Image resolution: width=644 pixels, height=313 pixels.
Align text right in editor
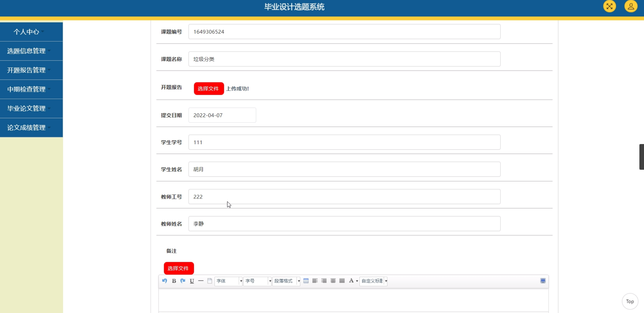pos(324,281)
